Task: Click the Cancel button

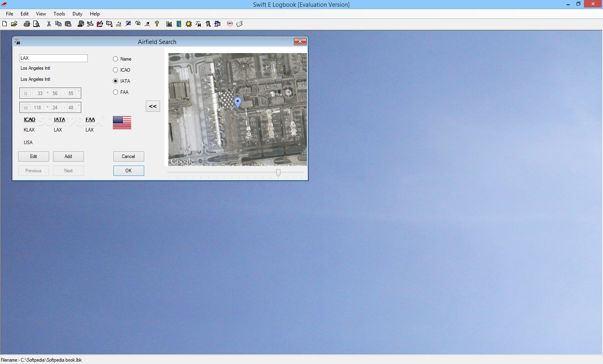Action: click(x=129, y=156)
